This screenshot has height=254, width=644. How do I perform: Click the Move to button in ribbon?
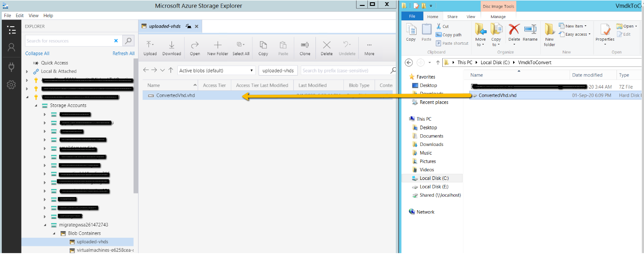[481, 35]
